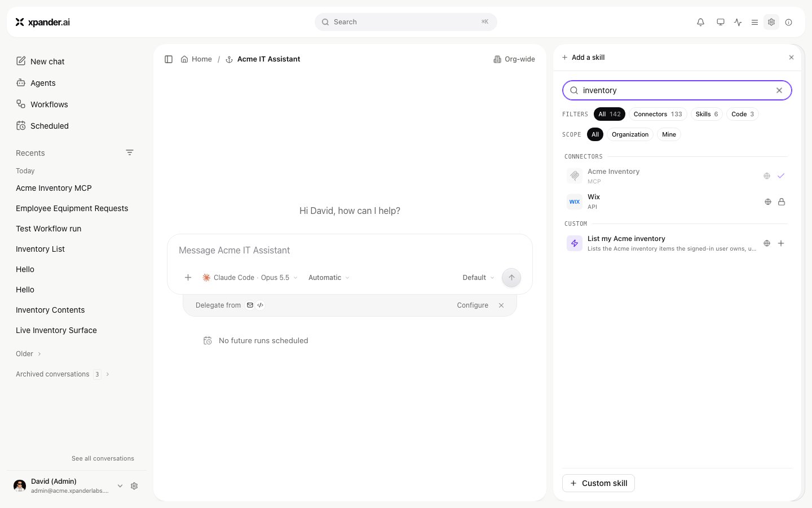This screenshot has height=508, width=812.
Task: Open the activity pulse icon
Action: pyautogui.click(x=738, y=22)
